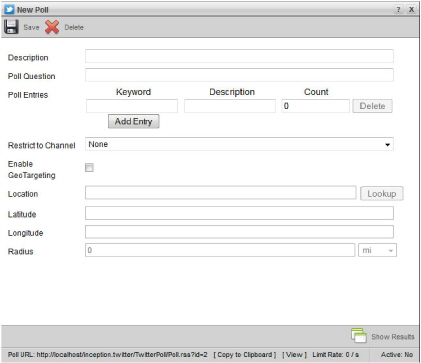The width and height of the screenshot is (421, 363).
Task: Click the Show Results label
Action: (x=393, y=337)
